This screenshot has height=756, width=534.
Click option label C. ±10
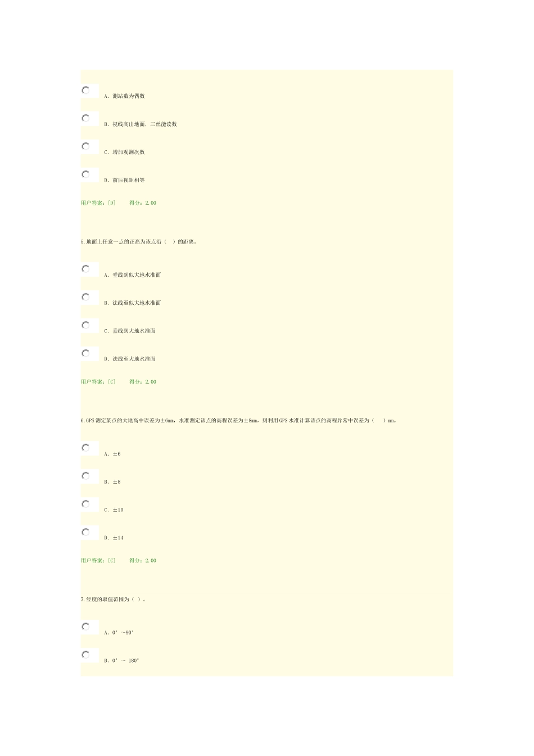coord(114,510)
